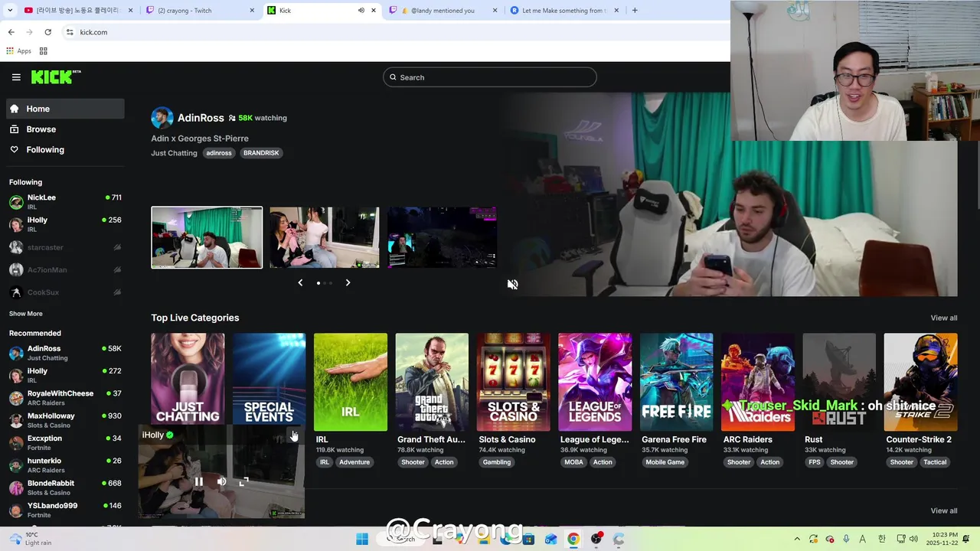
Task: Go back with the browser back arrow
Action: coord(11,32)
